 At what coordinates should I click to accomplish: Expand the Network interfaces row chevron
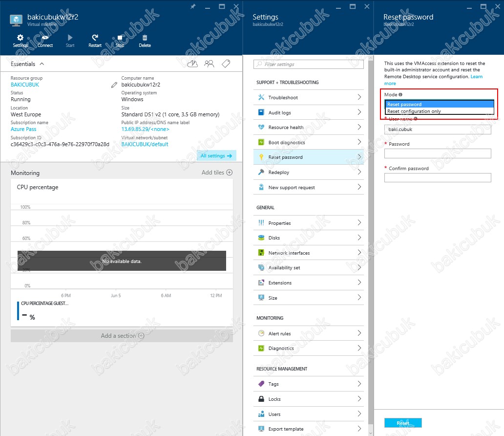click(x=359, y=253)
